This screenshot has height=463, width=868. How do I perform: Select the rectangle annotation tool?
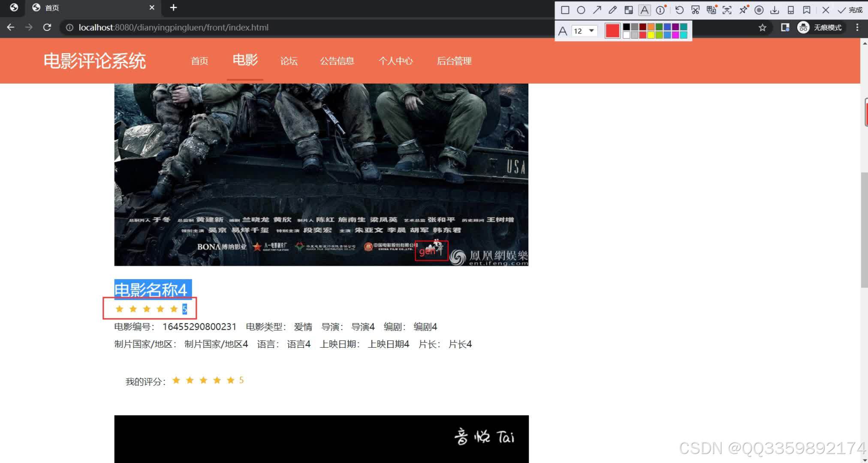click(x=565, y=9)
